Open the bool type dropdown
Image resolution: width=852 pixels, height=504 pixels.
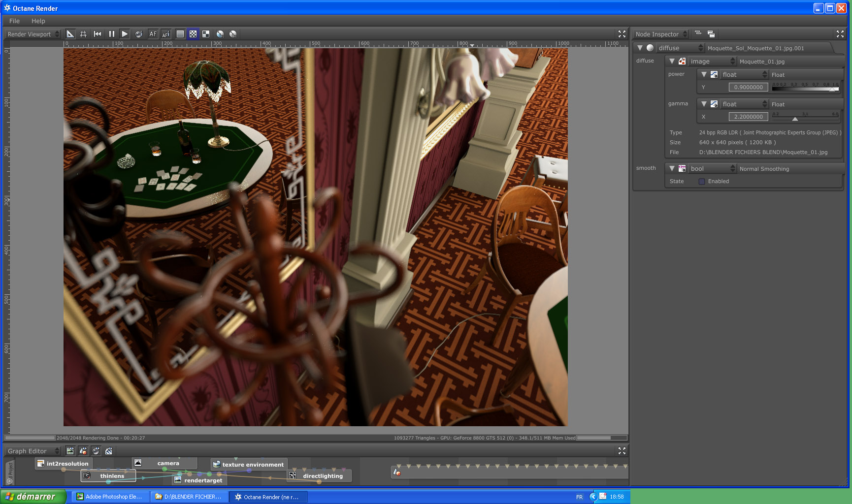click(712, 168)
